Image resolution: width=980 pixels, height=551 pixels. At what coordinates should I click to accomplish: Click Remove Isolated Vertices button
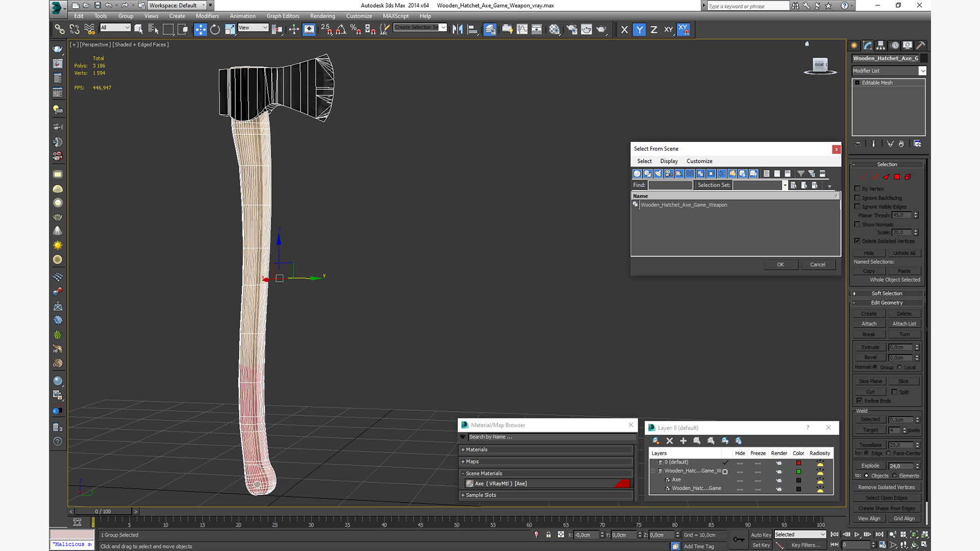coord(887,487)
